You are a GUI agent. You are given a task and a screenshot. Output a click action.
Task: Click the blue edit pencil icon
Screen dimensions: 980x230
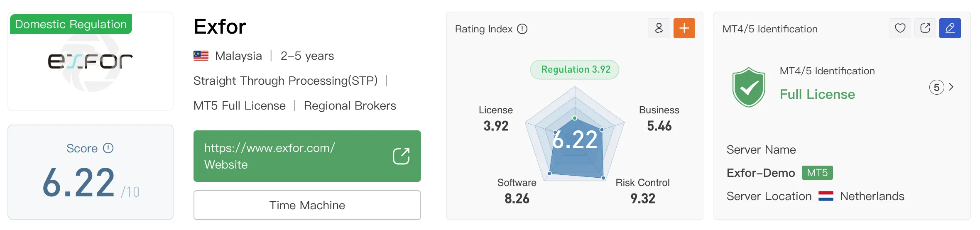(950, 28)
